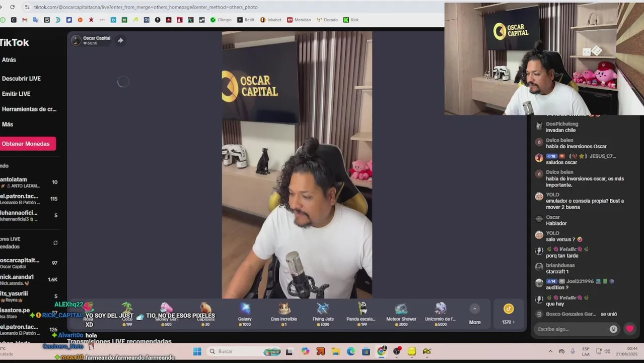644x363 pixels.
Task: Open its_yasuriii live channel in sidebar
Action: pos(29,296)
